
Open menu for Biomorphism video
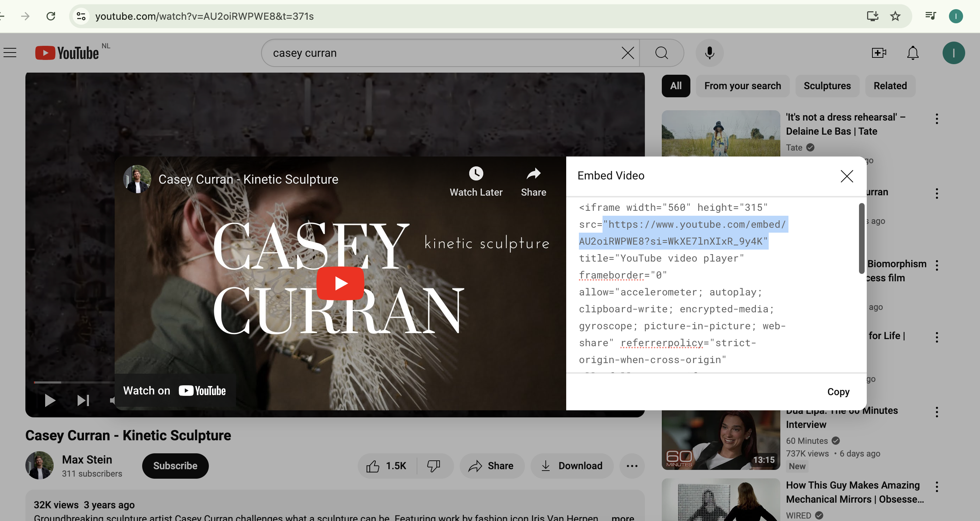click(937, 265)
